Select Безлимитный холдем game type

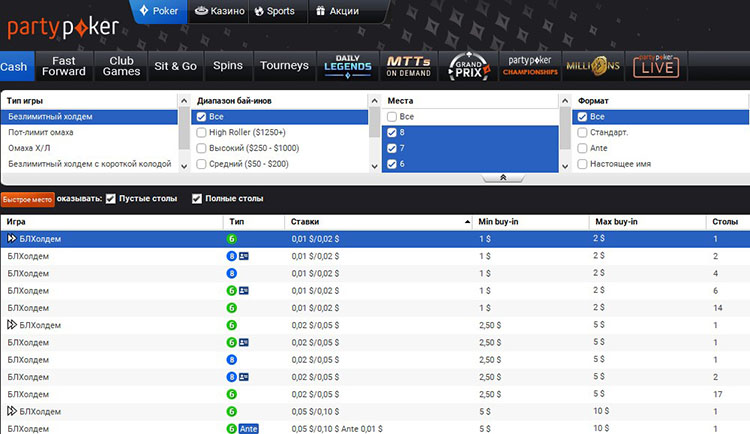[89, 117]
